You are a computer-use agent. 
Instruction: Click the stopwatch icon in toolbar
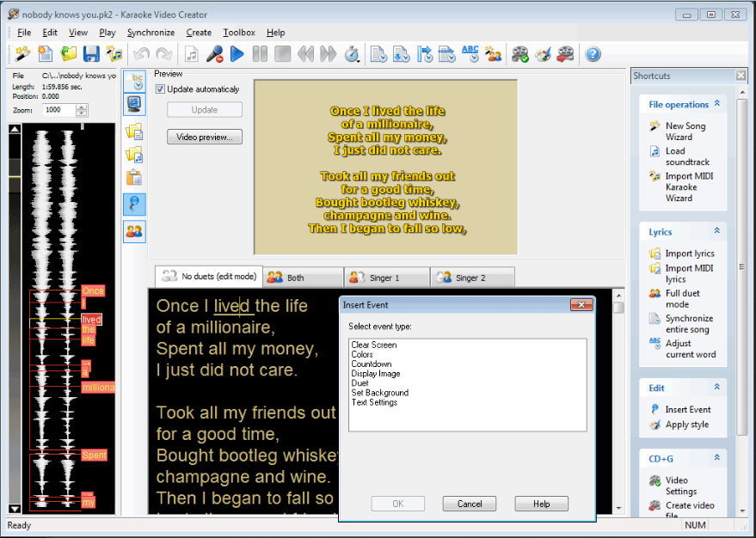coord(352,54)
